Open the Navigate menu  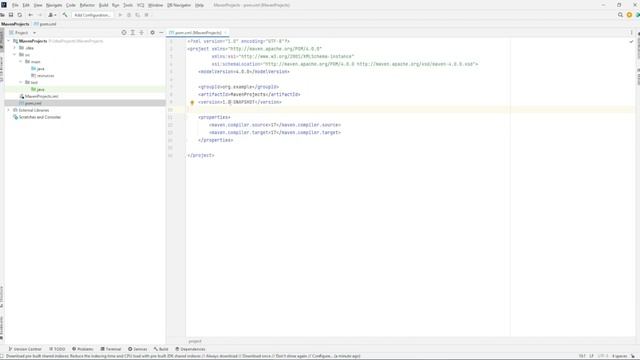click(54, 5)
